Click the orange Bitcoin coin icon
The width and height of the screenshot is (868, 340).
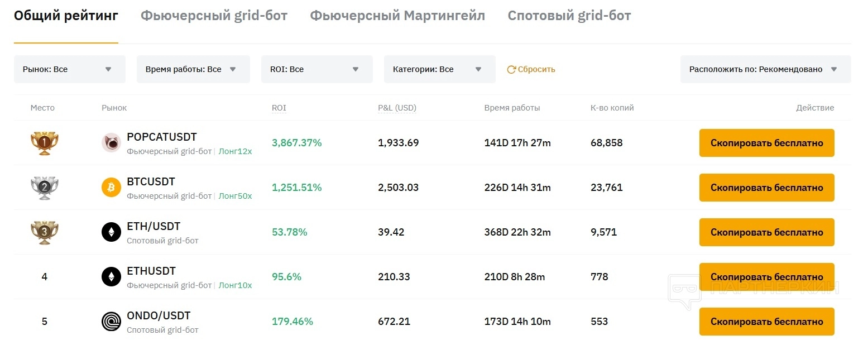pyautogui.click(x=111, y=188)
